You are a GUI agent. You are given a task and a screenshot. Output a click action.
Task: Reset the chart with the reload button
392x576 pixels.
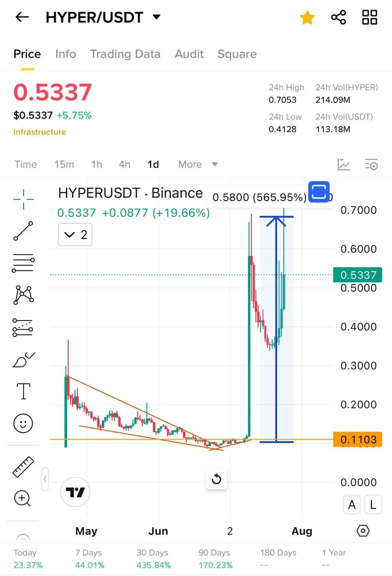pos(216,478)
